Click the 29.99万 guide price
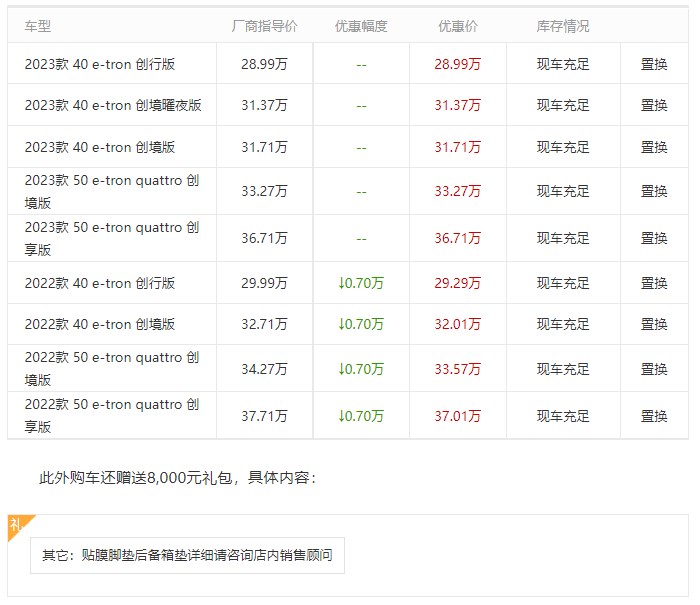The height and width of the screenshot is (605, 700). click(x=264, y=283)
